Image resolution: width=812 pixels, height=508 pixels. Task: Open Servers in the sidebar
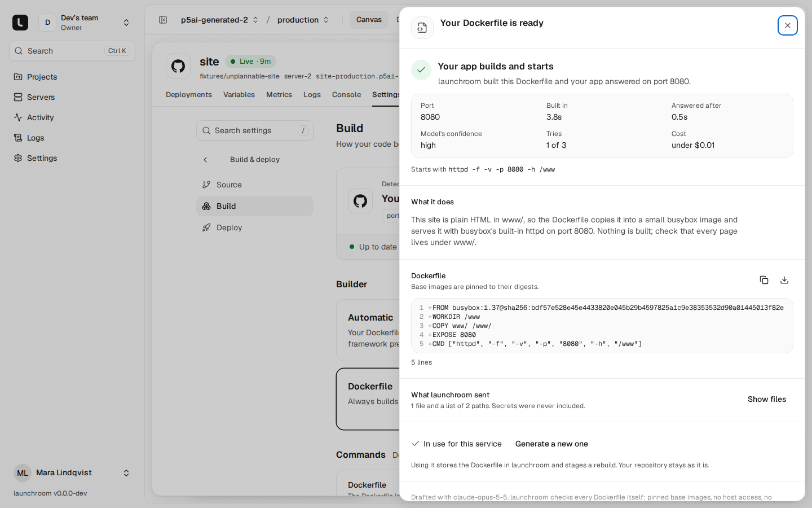pos(72,97)
